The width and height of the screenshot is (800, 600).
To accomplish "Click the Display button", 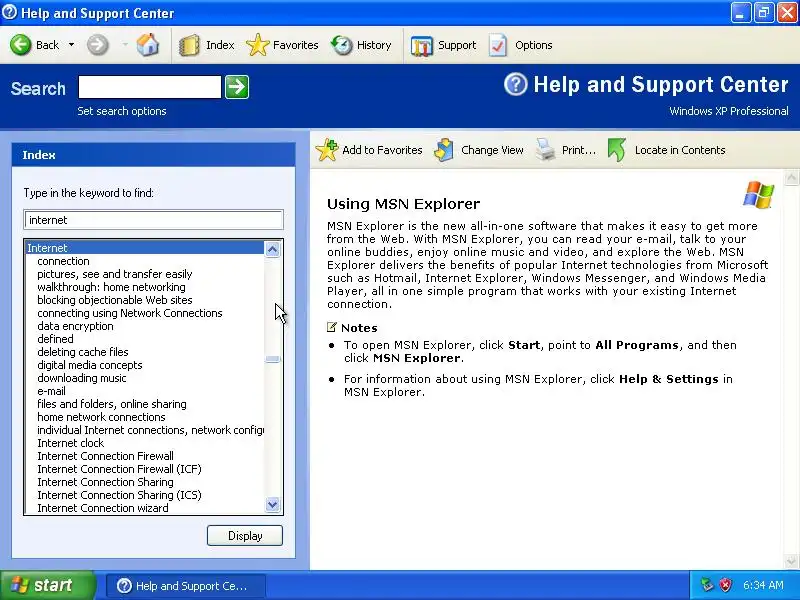I will (x=245, y=536).
